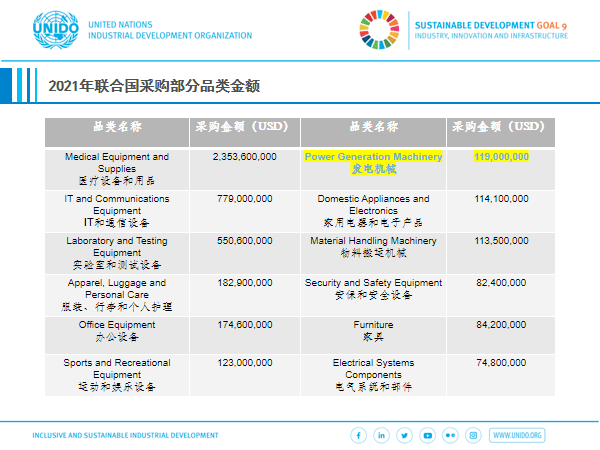Click the Electrical Systems Components cell
This screenshot has height=450, width=600.
coord(373,373)
